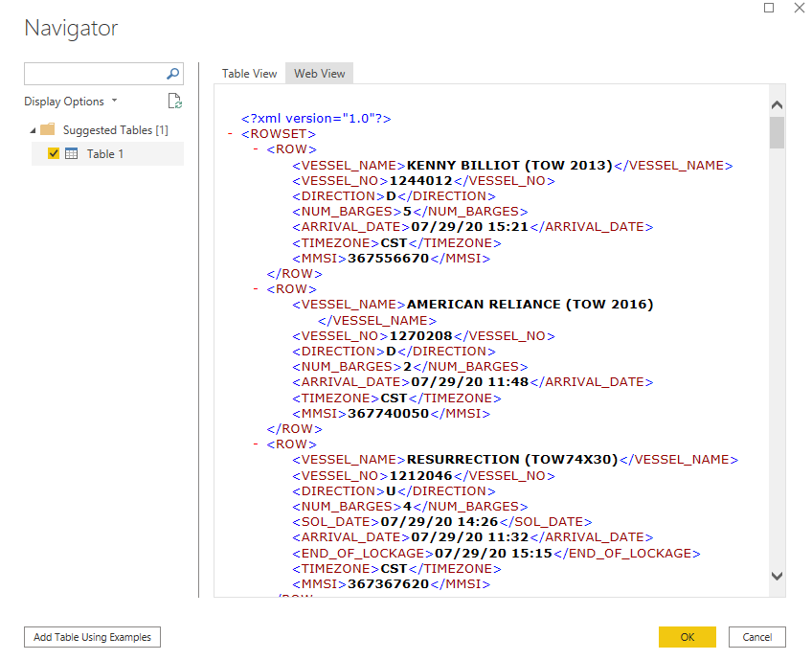Select the Web View tab
The image size is (812, 660).
318,73
